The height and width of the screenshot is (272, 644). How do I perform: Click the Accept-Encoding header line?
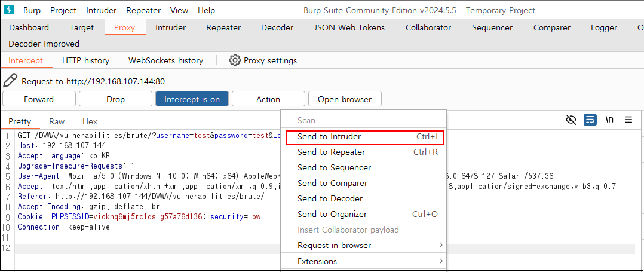click(x=88, y=207)
